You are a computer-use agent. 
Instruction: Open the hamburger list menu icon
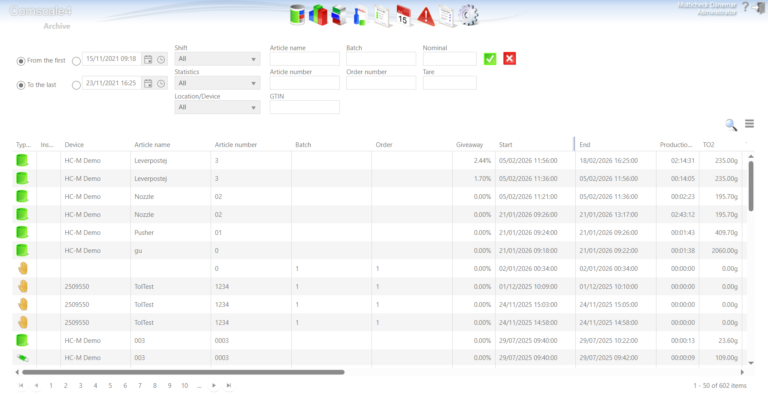pos(749,124)
